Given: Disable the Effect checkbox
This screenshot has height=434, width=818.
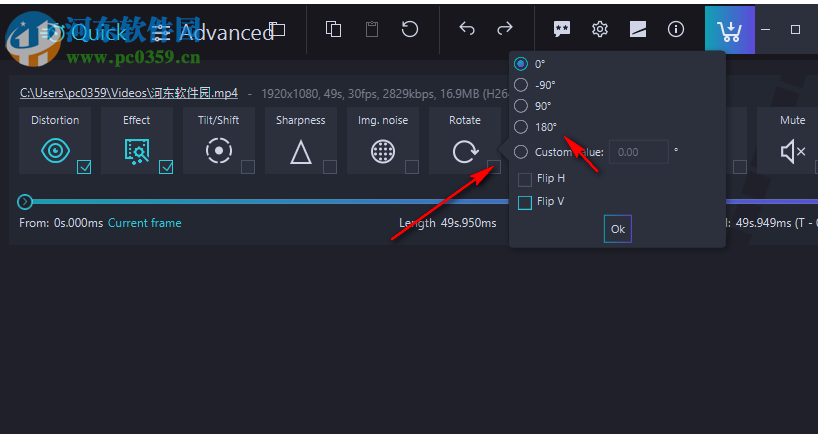Looking at the screenshot, I should 166,167.
